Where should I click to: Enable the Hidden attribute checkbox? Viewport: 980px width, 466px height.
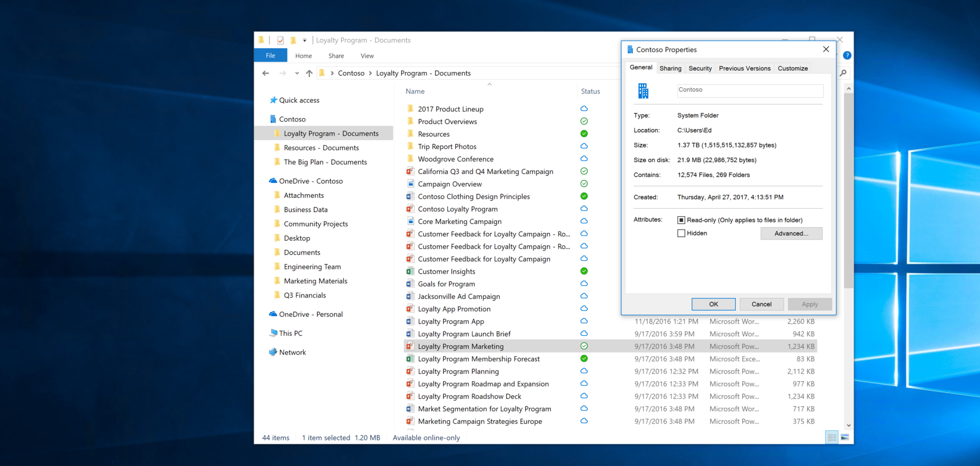[x=681, y=233]
